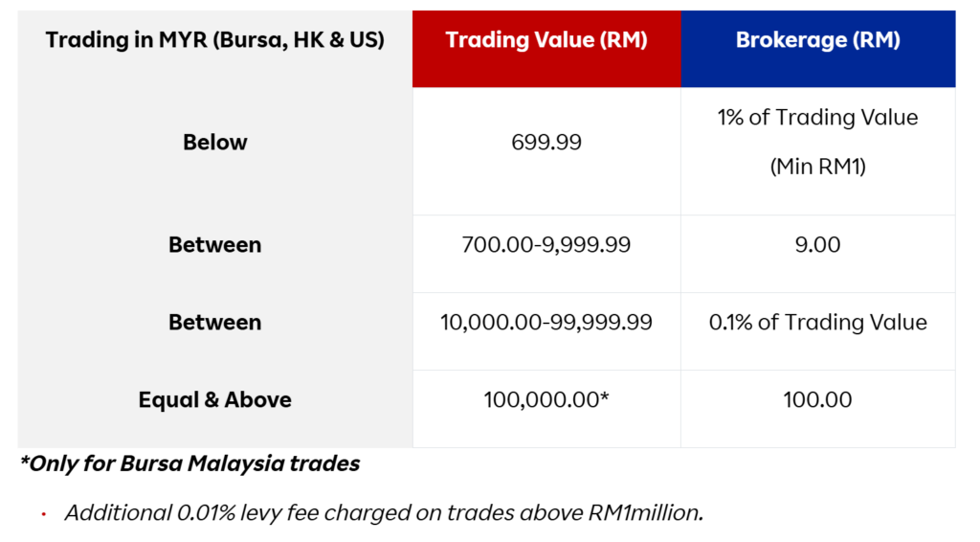Click the 'Equal & Above' row label
The width and height of the screenshot is (980, 542).
tap(214, 399)
